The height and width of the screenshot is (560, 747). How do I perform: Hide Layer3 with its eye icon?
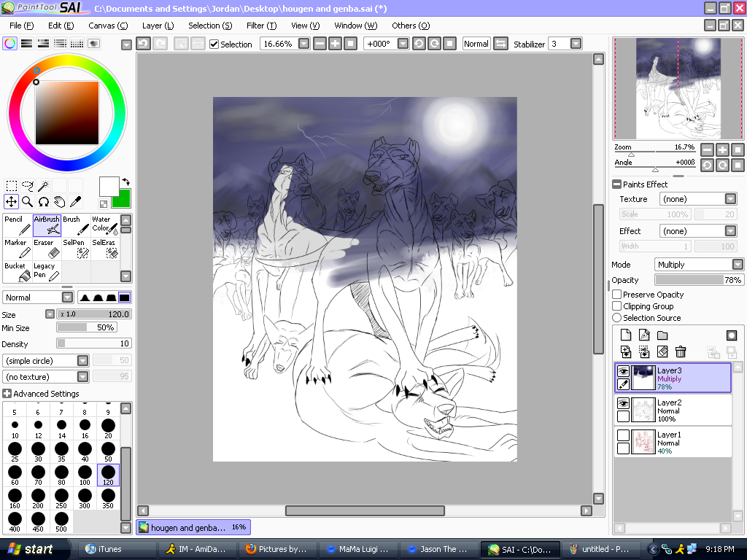tap(623, 370)
